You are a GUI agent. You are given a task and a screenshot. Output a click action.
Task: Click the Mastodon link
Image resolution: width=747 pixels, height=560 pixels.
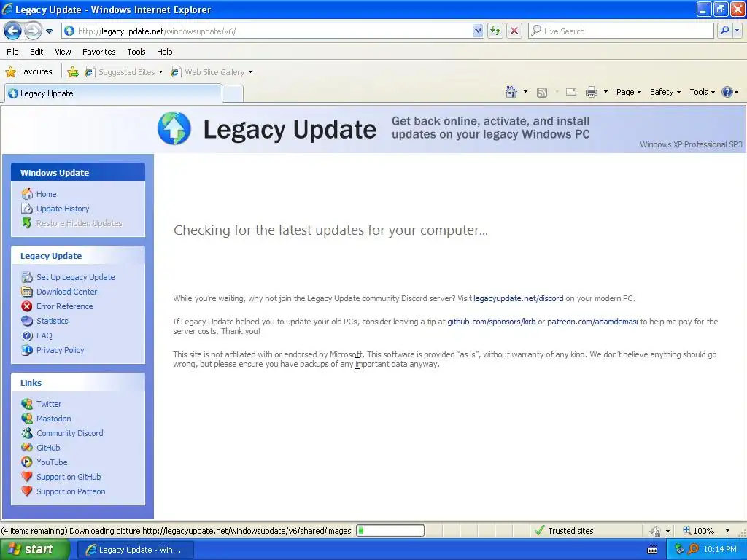(x=53, y=419)
